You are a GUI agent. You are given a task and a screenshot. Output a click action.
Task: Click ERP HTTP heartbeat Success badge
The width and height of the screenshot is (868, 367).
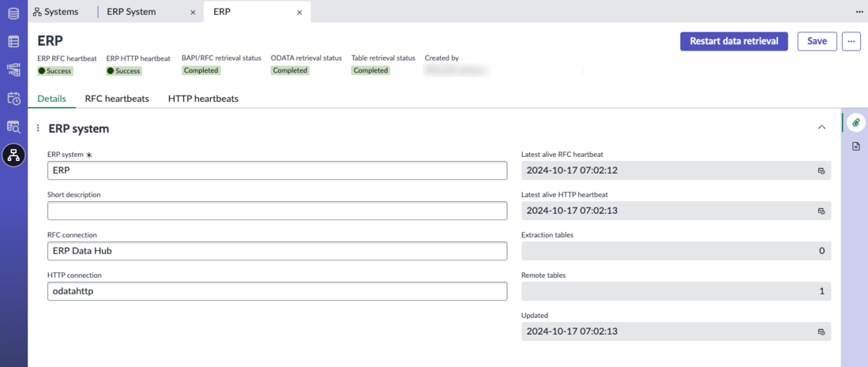pos(124,71)
